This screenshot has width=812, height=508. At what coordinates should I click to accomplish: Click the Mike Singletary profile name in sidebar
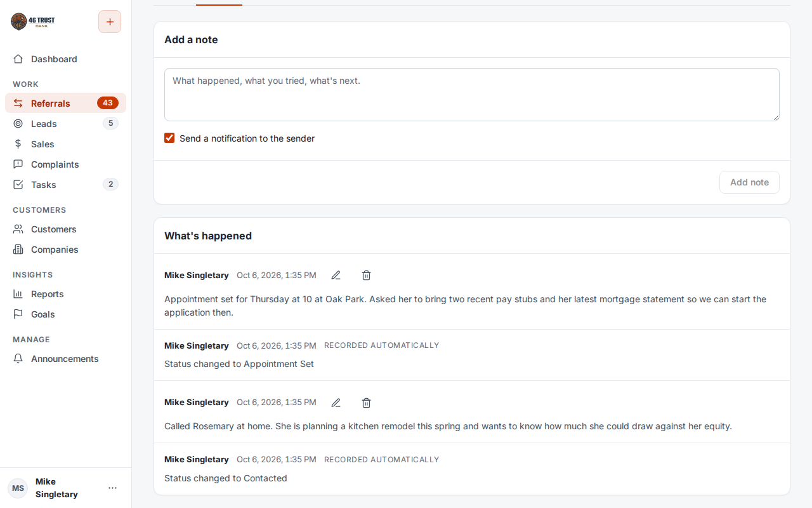[56, 488]
